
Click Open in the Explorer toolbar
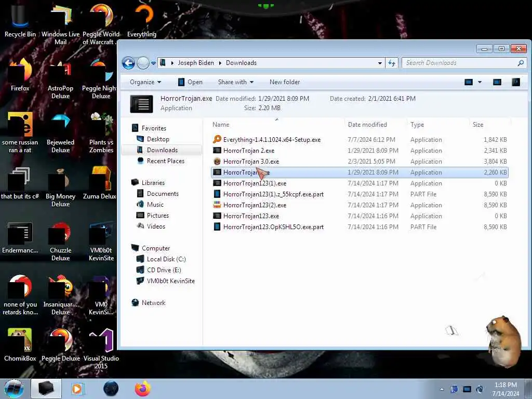(x=190, y=82)
